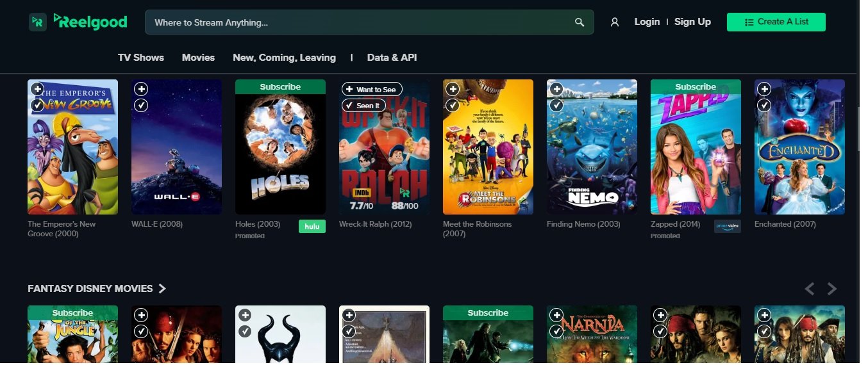Add Pirates of the Caribbean poster next to George of the Jungle via plus icon

coord(142,315)
